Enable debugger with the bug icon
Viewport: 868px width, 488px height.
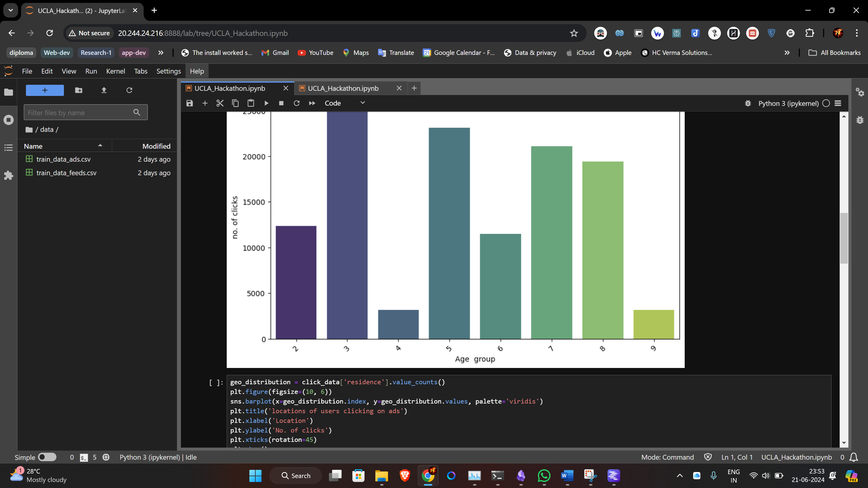748,103
